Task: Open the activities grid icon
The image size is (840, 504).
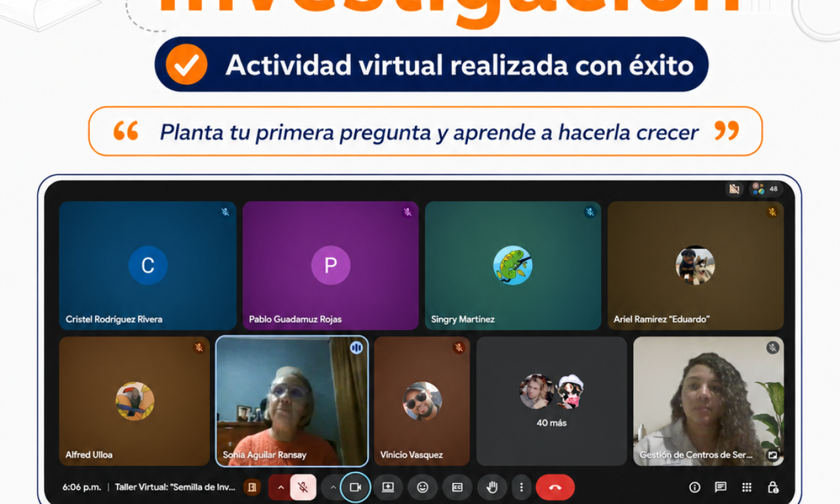Action: (x=747, y=488)
